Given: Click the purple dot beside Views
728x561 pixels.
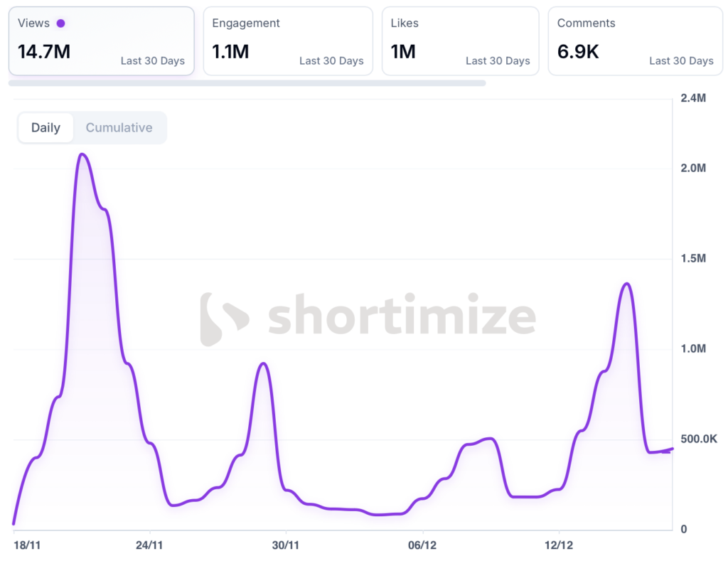Looking at the screenshot, I should point(61,23).
